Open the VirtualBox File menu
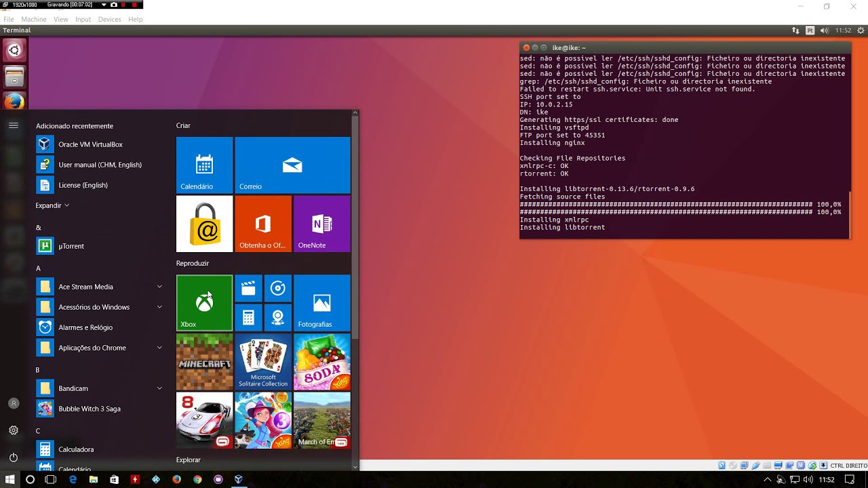Image resolution: width=868 pixels, height=488 pixels. point(9,19)
